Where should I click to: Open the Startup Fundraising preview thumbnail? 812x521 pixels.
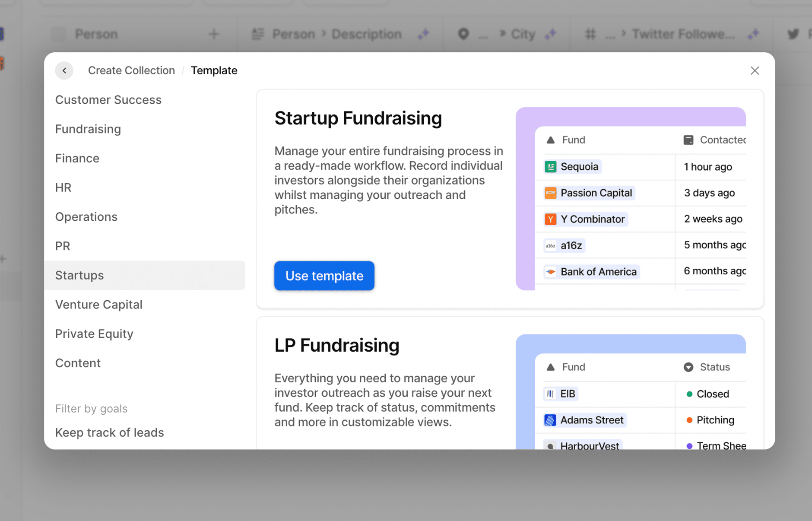[631, 199]
